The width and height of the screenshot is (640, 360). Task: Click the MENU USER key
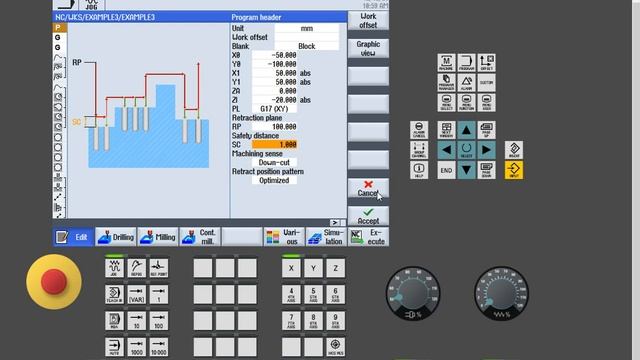click(x=487, y=102)
